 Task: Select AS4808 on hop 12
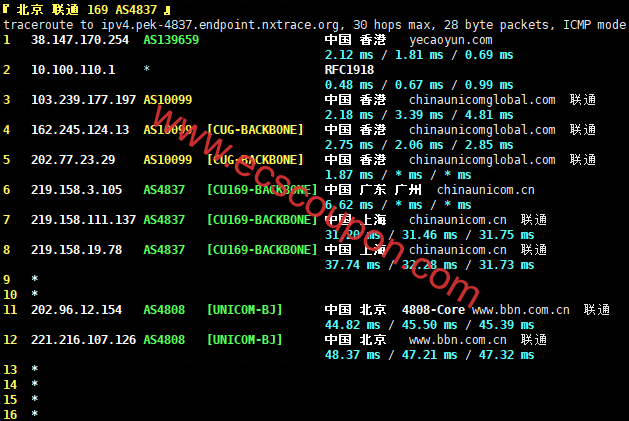[164, 340]
